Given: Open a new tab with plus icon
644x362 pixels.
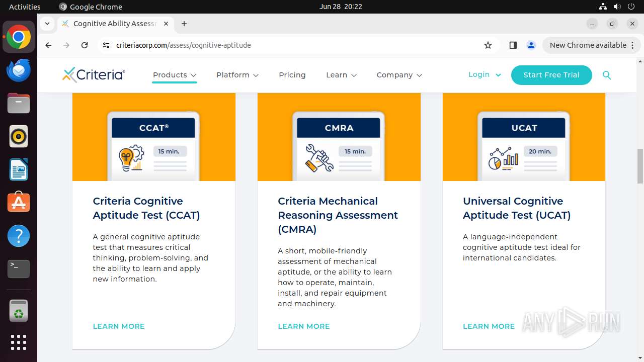Looking at the screenshot, I should (x=184, y=24).
